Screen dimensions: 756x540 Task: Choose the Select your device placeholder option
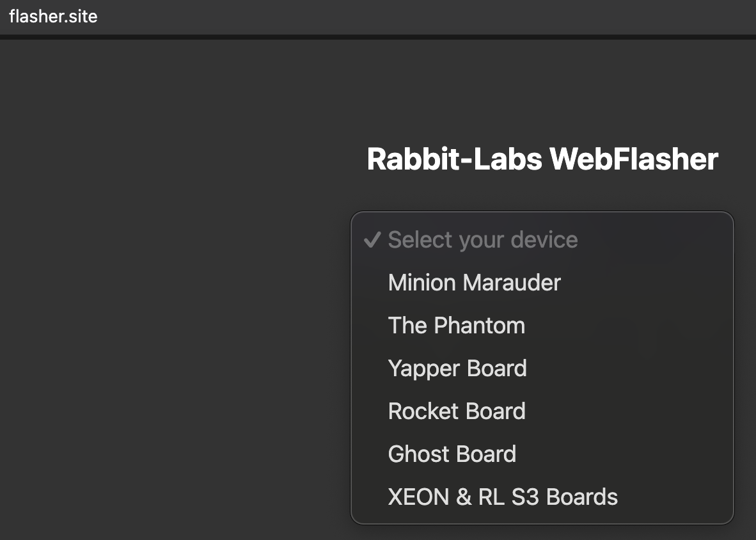point(482,240)
